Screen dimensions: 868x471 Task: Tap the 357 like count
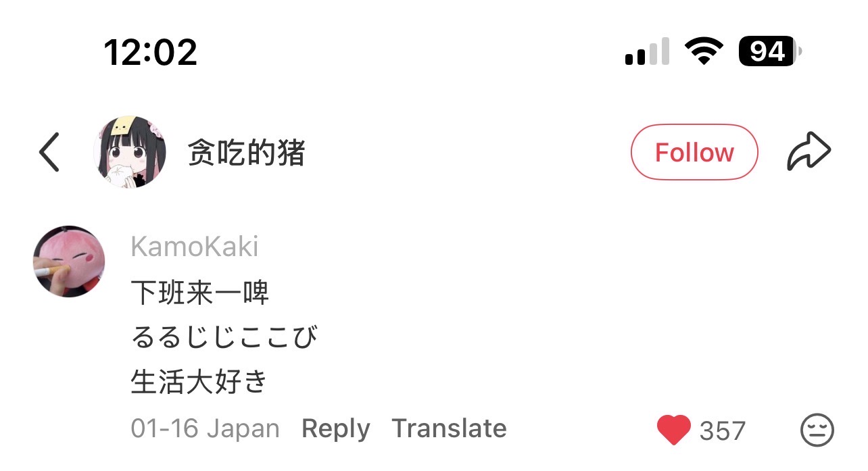click(722, 430)
